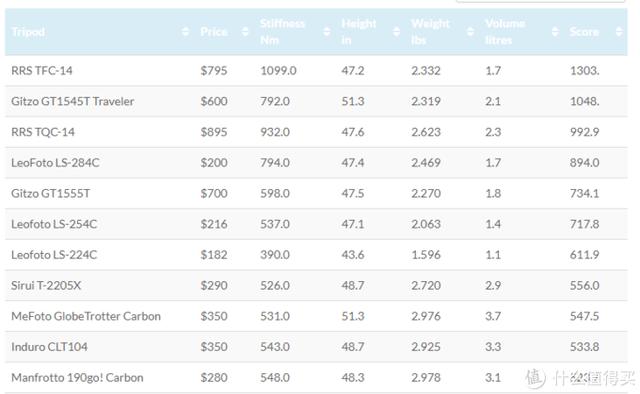Screen dimensions: 640x394
Task: Sort table by Tripod column arrows
Action: pos(185,31)
